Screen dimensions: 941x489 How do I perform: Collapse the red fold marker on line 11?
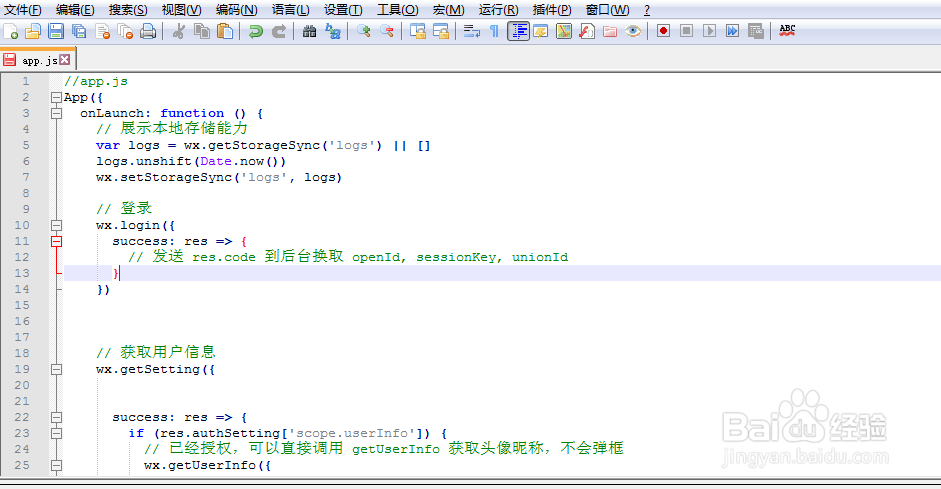pyautogui.click(x=56, y=241)
